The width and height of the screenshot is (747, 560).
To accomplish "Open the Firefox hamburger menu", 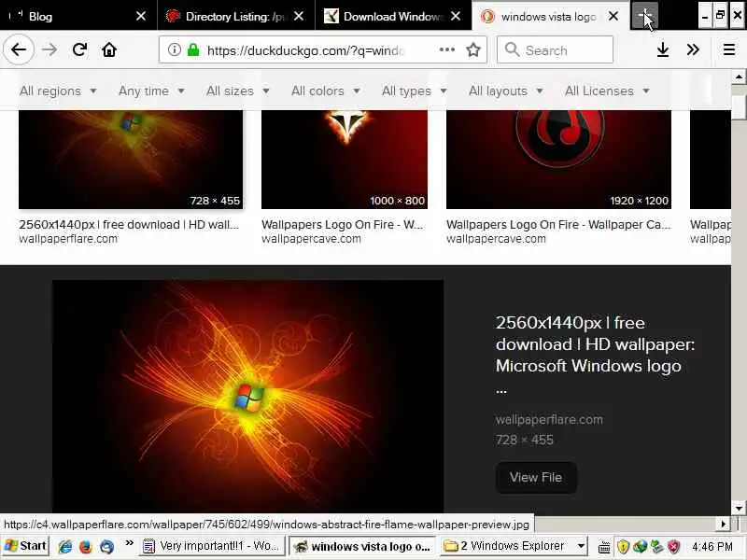I will coord(729,49).
